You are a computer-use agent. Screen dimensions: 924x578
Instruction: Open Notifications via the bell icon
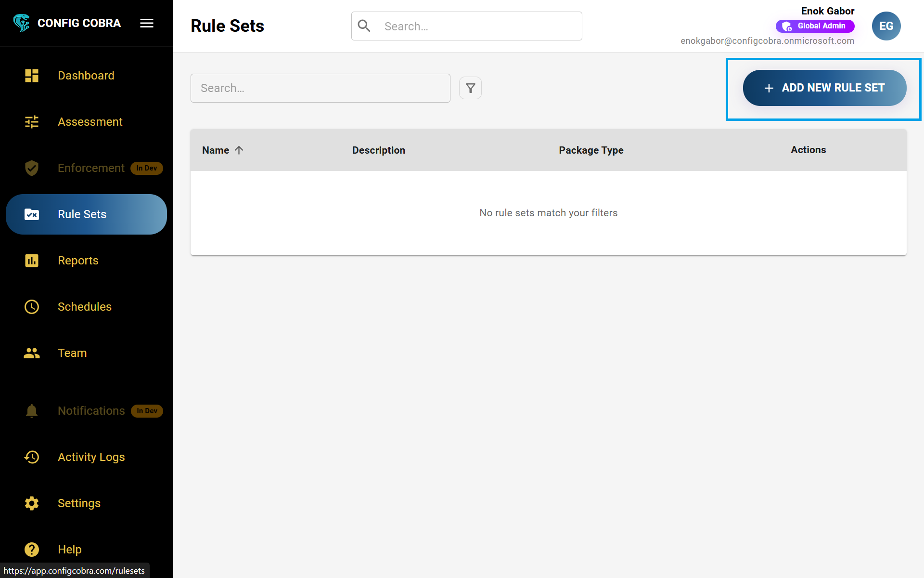[31, 411]
